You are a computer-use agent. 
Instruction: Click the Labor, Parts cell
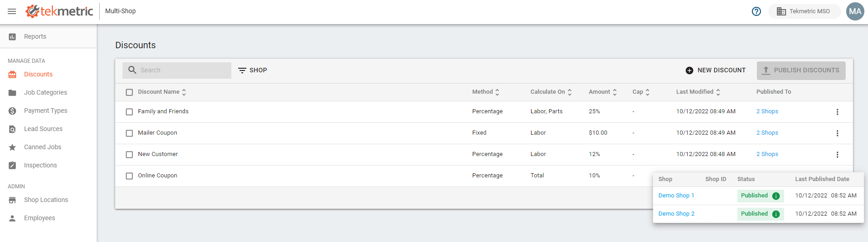546,111
